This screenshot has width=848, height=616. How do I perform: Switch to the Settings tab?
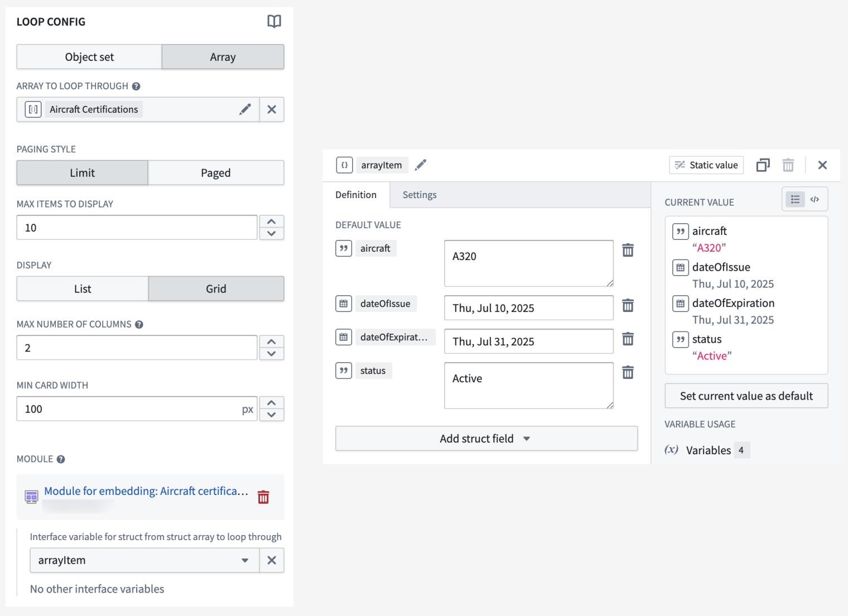pos(419,195)
